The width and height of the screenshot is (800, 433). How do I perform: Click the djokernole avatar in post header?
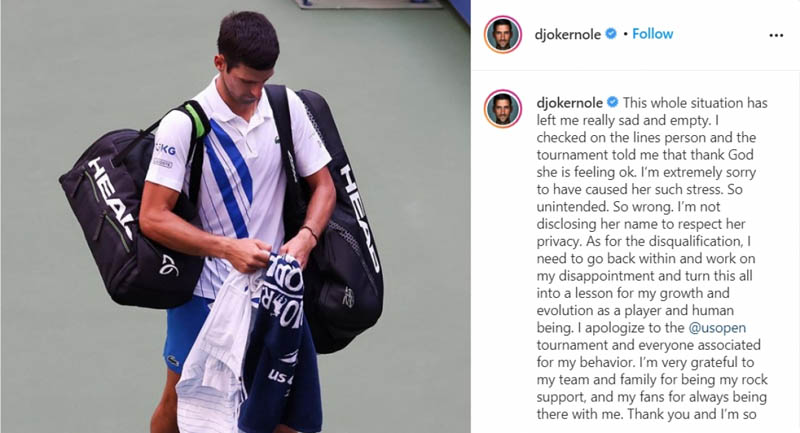pos(503,34)
